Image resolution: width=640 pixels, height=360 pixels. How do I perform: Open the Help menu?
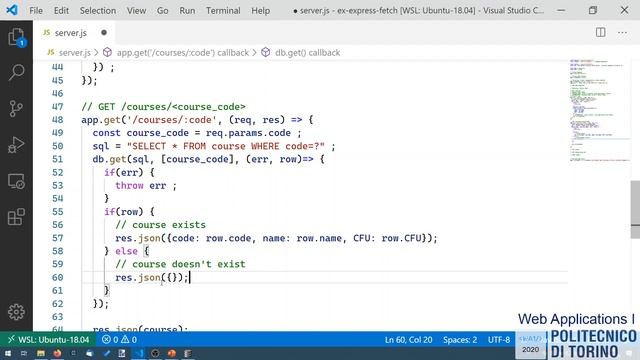[260, 10]
